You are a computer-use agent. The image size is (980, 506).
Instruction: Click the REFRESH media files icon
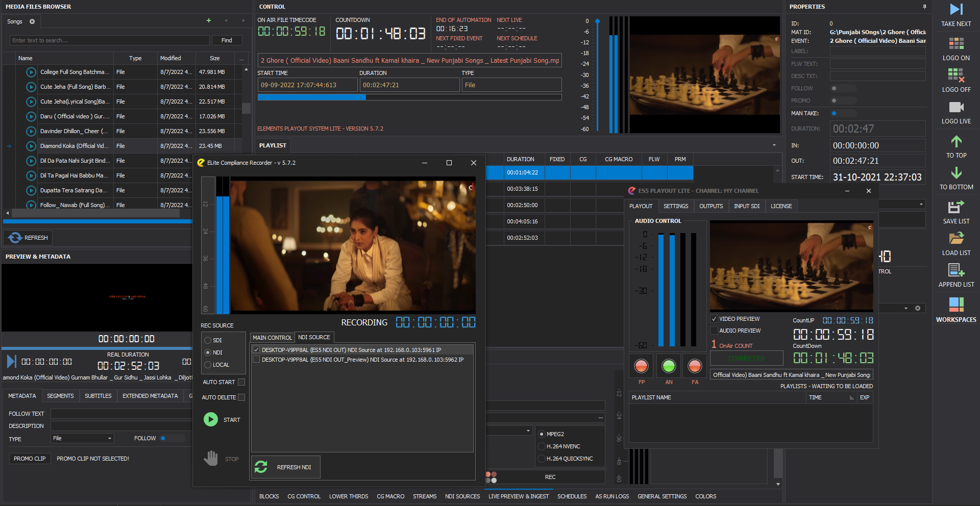(x=15, y=238)
